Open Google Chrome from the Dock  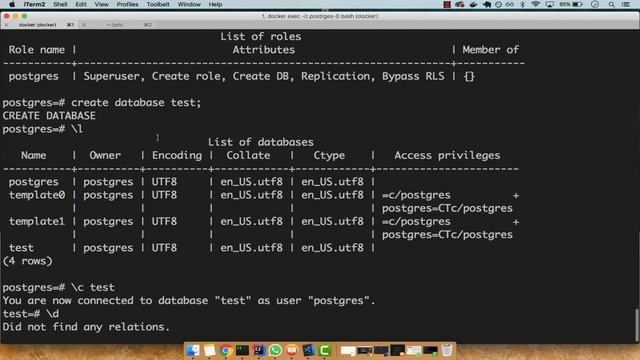(225, 350)
